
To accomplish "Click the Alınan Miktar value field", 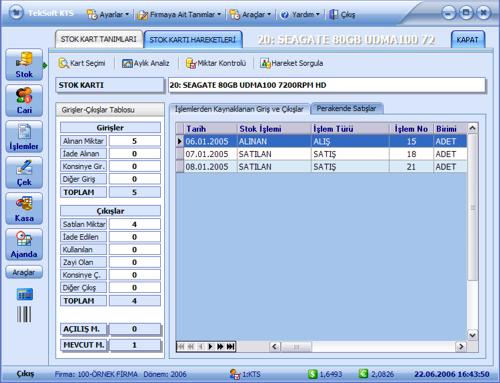I will coord(135,141).
